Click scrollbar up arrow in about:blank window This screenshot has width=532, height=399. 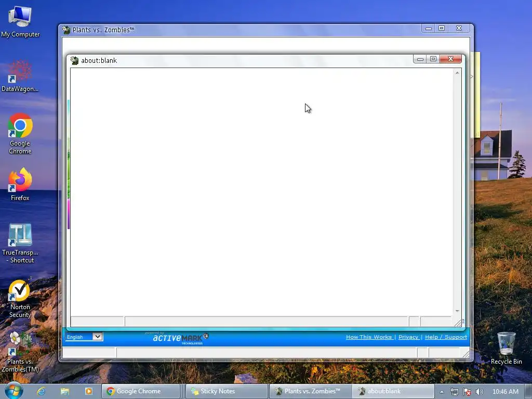click(457, 73)
